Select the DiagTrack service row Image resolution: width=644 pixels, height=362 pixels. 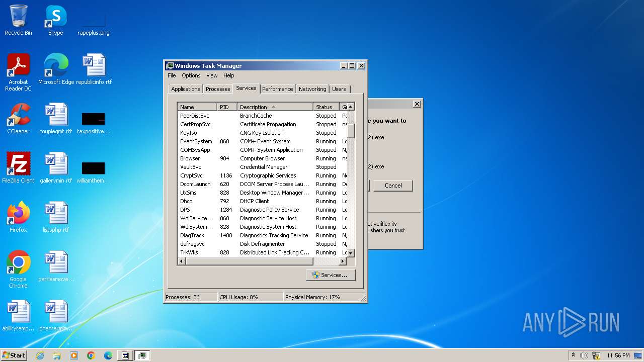point(262,235)
